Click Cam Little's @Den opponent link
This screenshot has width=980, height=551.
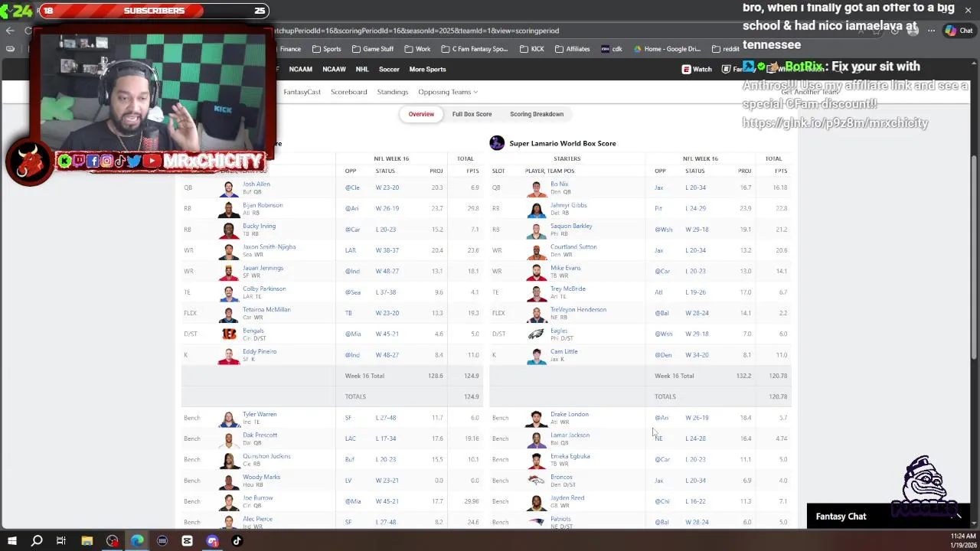pos(663,354)
